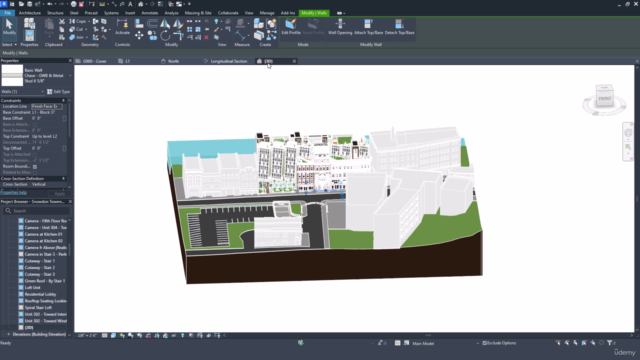Close the Properties palette
Image resolution: width=640 pixels, height=360 pixels.
[x=70, y=60]
